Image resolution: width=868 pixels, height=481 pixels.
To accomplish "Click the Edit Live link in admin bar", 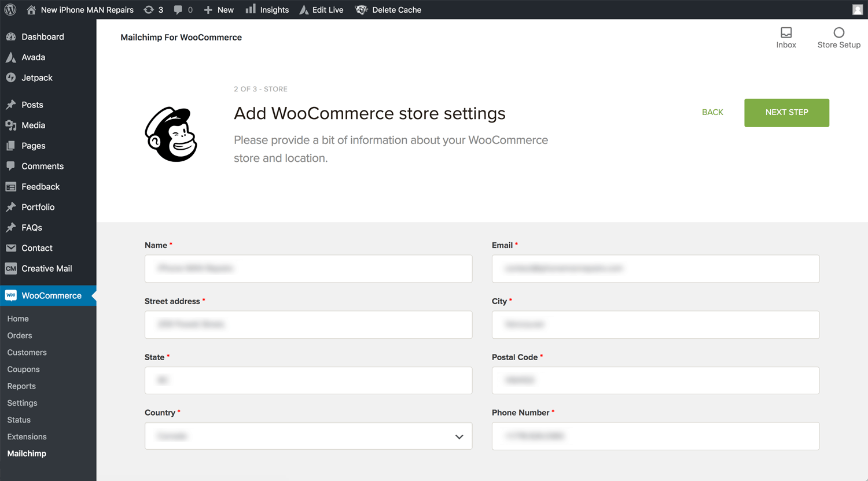I will (x=328, y=10).
